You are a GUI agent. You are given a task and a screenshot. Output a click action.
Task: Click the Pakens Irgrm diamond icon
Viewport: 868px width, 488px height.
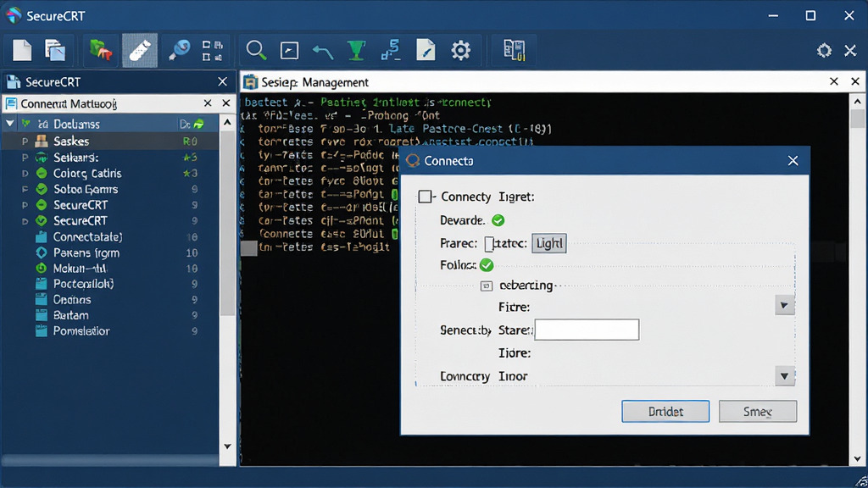tap(41, 252)
